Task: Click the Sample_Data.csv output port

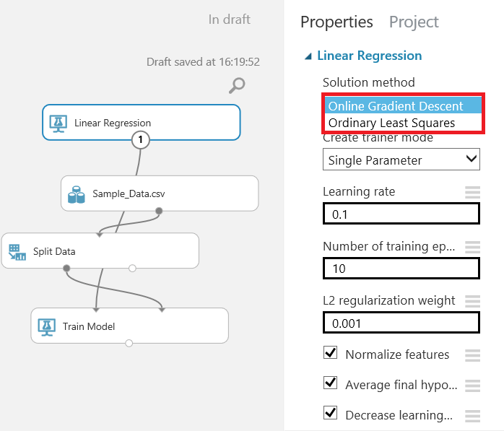Action: [x=159, y=211]
